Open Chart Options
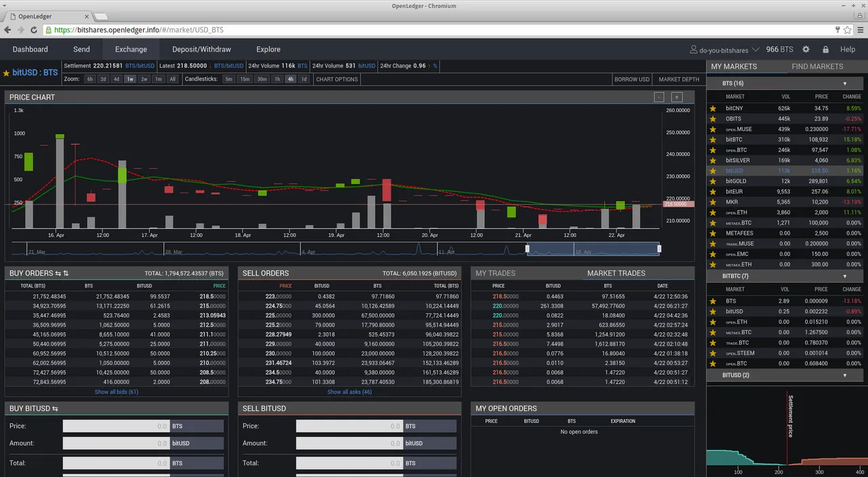The height and width of the screenshot is (477, 868). tap(337, 79)
